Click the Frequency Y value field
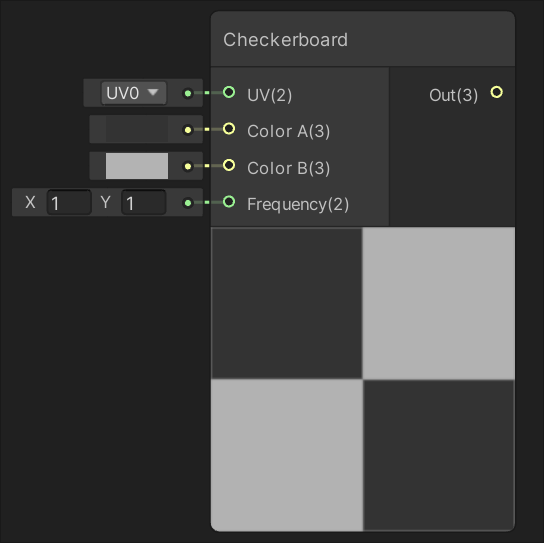The width and height of the screenshot is (544, 543). tap(144, 203)
